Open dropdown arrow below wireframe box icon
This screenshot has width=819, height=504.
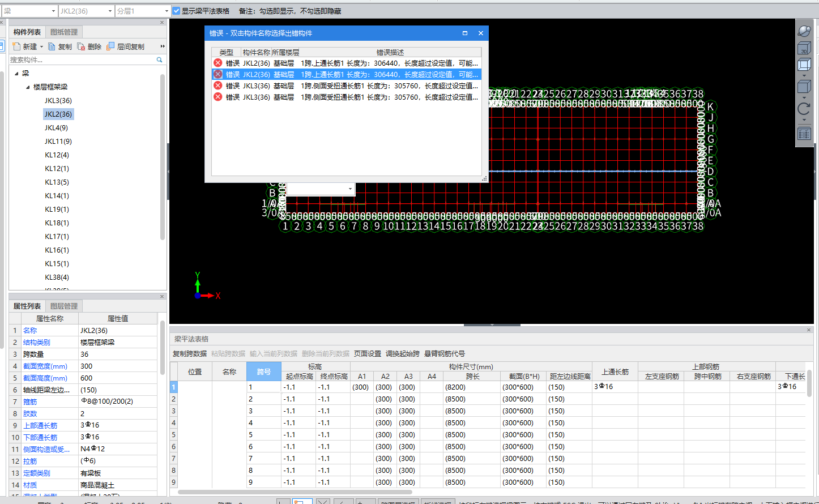(x=804, y=75)
